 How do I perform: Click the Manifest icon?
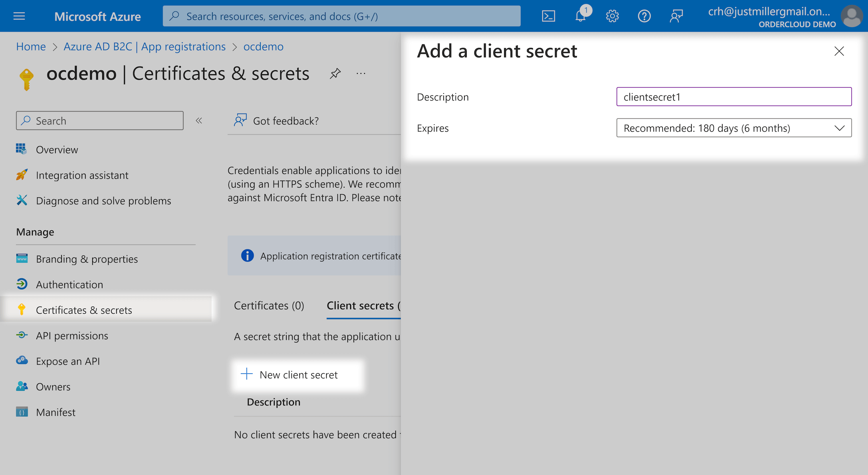point(22,412)
